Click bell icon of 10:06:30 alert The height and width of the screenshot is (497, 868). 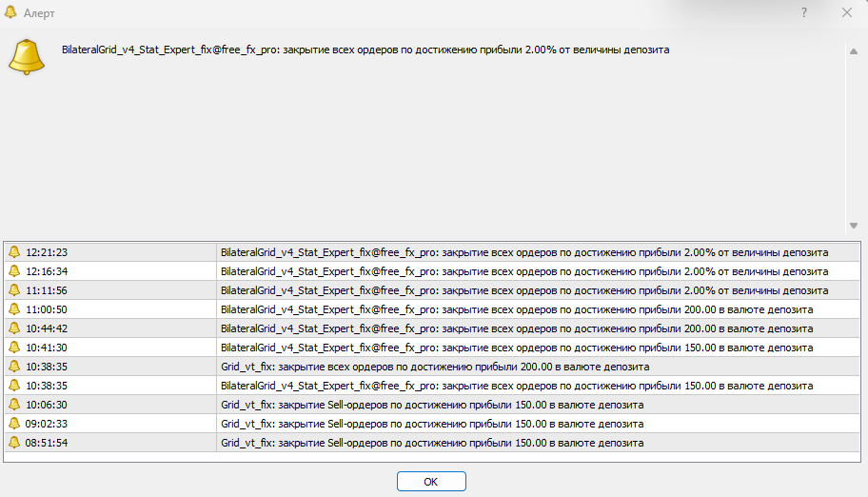(x=14, y=405)
